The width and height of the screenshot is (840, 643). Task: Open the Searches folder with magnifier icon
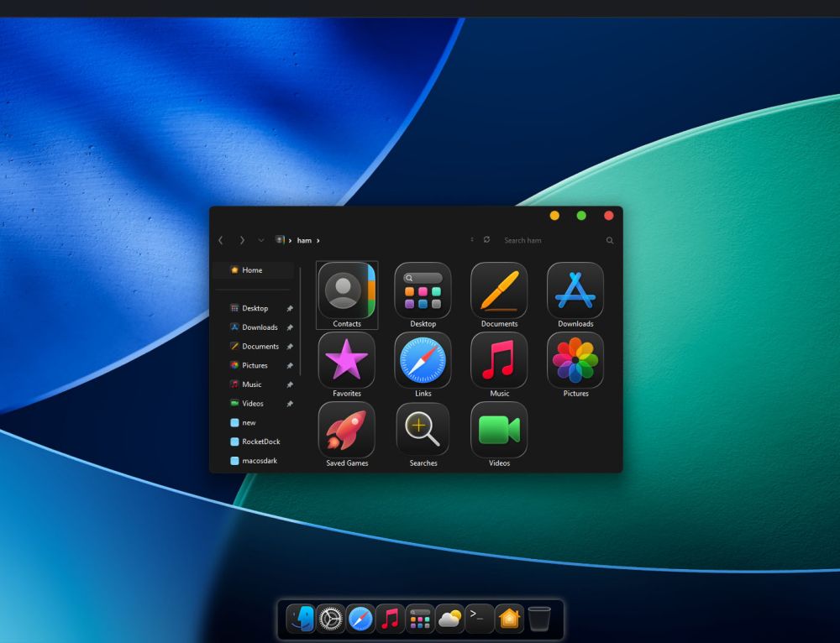pos(423,430)
